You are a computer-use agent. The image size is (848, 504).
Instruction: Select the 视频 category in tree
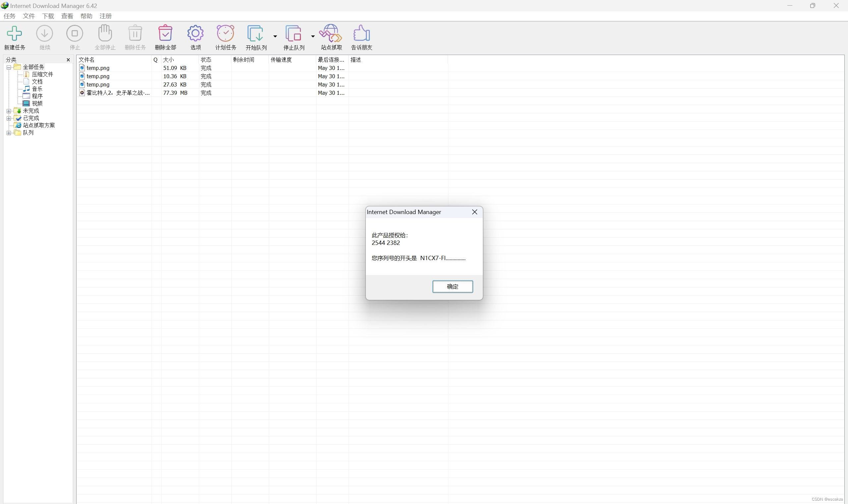point(37,104)
